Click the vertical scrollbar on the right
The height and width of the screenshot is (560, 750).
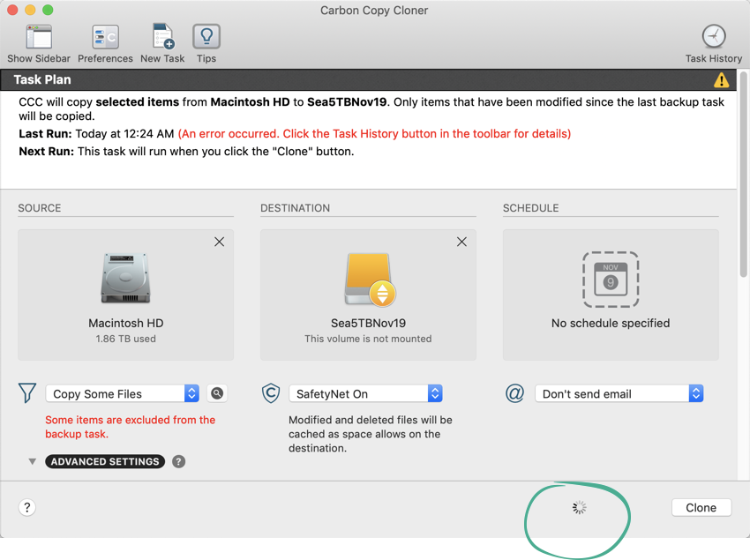click(x=743, y=175)
